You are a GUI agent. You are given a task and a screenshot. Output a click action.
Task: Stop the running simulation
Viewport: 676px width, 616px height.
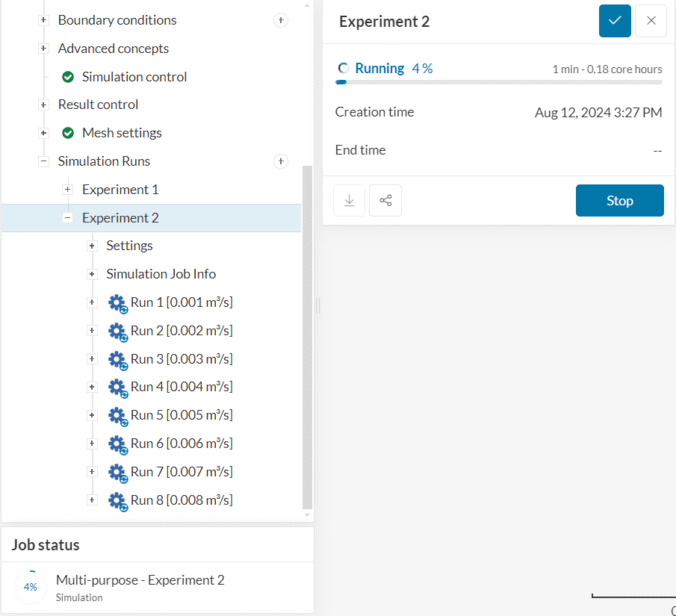click(x=619, y=201)
